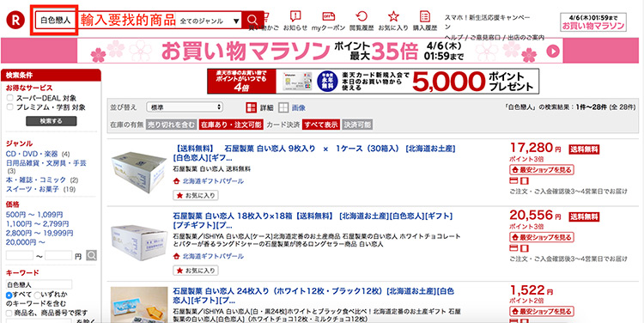Enable スーパーDEAL 対象 checkbox
The height and width of the screenshot is (323, 644).
9,98
